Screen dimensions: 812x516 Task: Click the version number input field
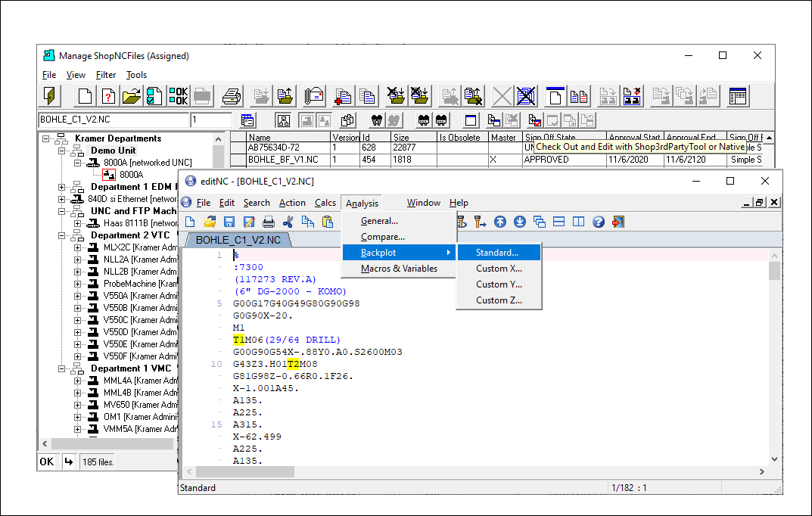click(x=211, y=120)
